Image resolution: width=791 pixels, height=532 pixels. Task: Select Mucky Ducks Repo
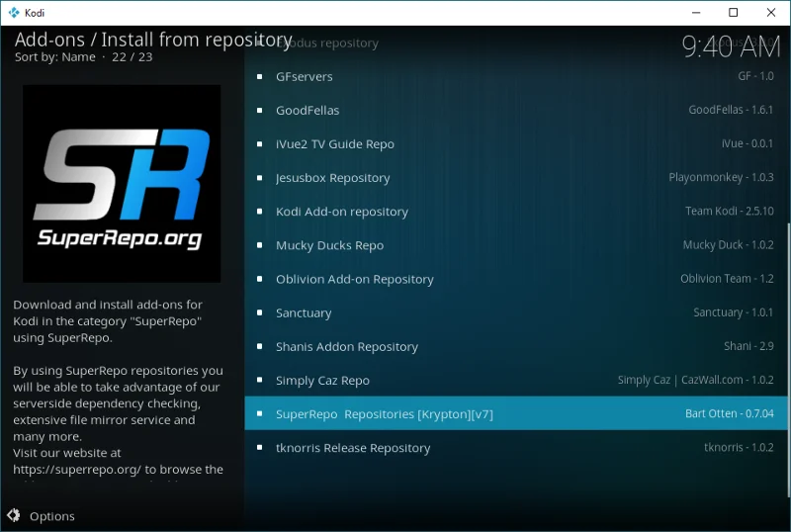(516, 246)
